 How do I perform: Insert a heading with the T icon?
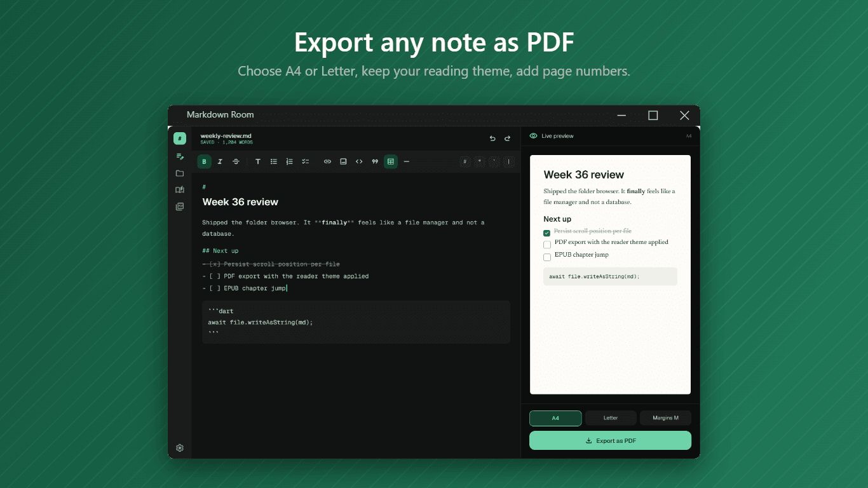click(258, 161)
